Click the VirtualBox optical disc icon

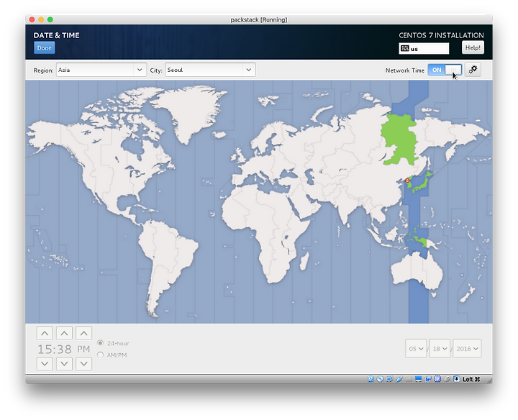pos(380,379)
